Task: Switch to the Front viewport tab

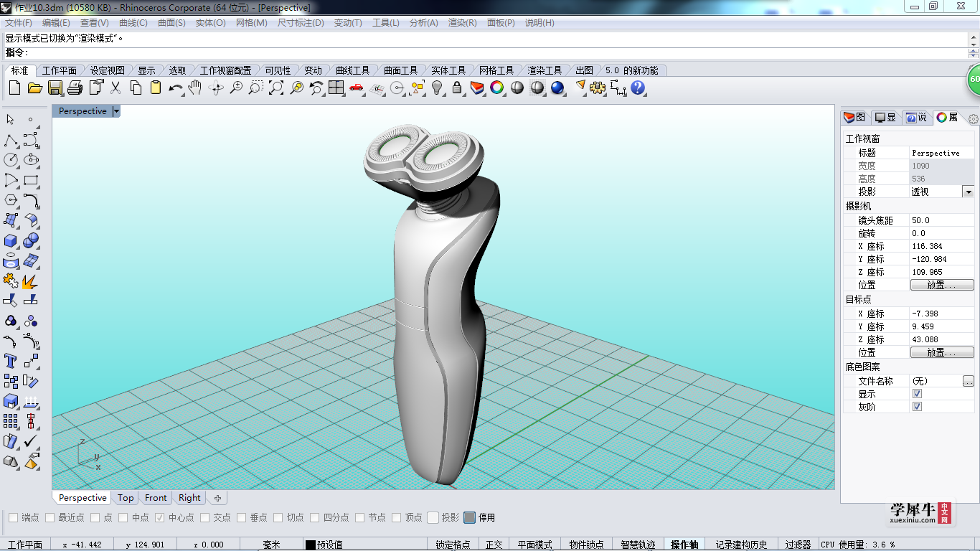Action: (156, 498)
